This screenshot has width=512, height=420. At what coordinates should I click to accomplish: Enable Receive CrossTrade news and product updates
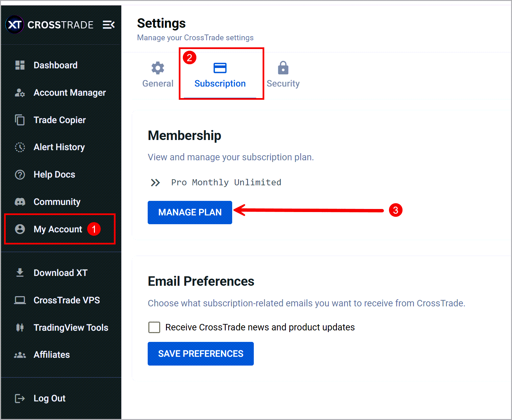click(x=154, y=327)
